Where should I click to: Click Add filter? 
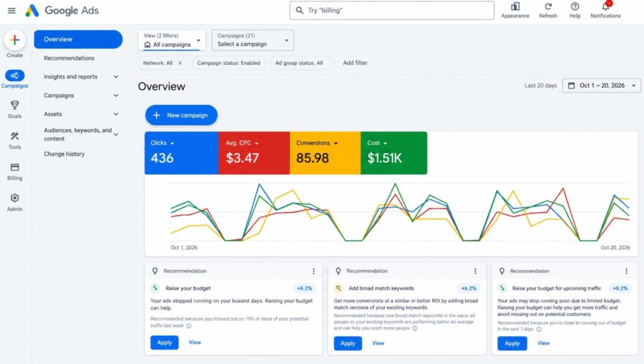(355, 63)
